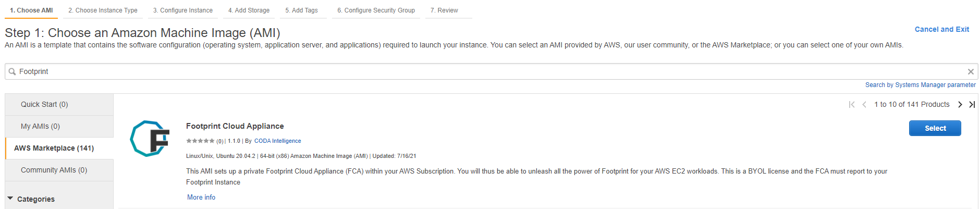Viewport: 980px width, 209px height.
Task: Click the 'Updated: 7/16/21' text
Action: point(394,156)
